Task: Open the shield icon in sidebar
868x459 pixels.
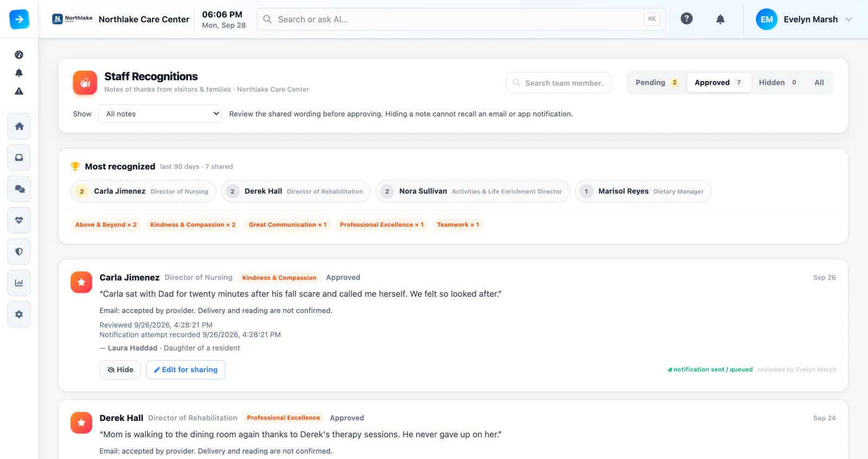Action: 19,252
